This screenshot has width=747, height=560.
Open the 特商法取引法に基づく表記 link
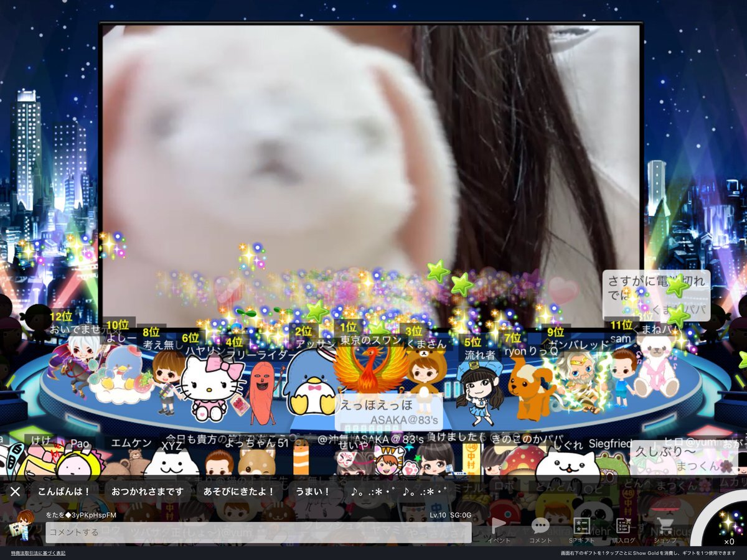[38, 553]
